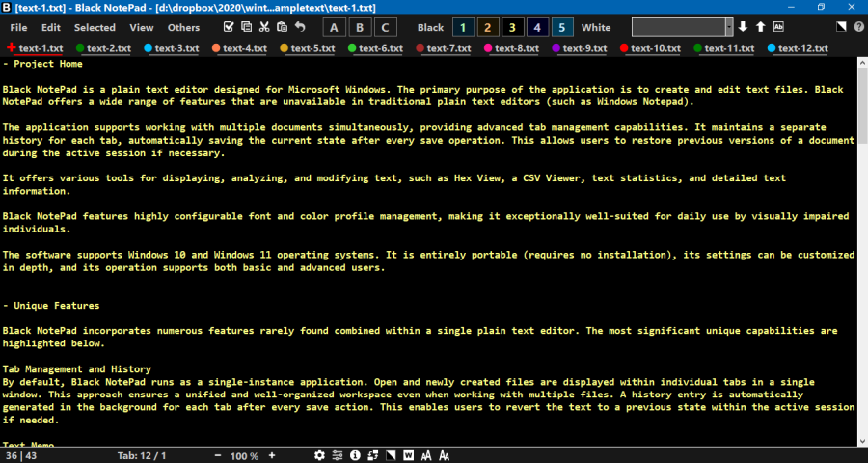Open help via the question mark icon
The height and width of the screenshot is (463, 868).
pyautogui.click(x=858, y=27)
